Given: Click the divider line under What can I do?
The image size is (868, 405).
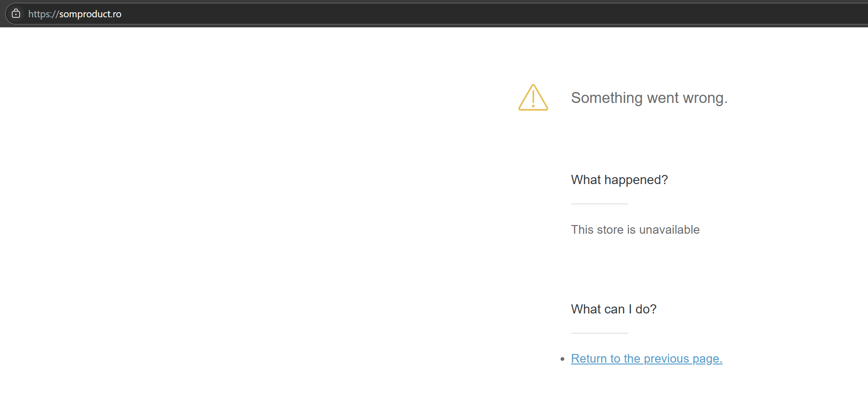Looking at the screenshot, I should pos(599,333).
